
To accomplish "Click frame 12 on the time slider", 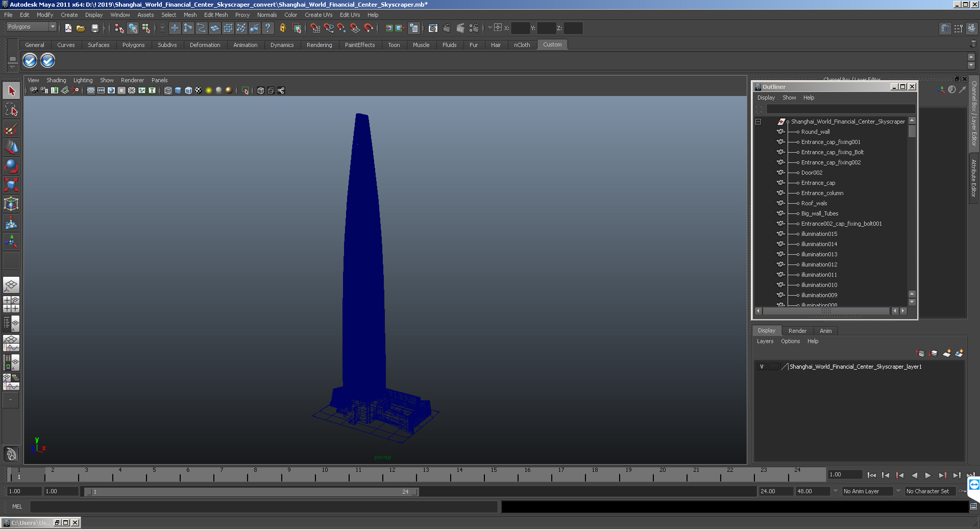I will coord(392,475).
